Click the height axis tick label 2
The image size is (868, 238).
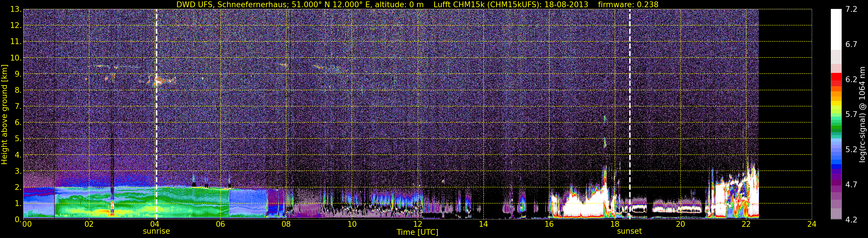(18, 188)
